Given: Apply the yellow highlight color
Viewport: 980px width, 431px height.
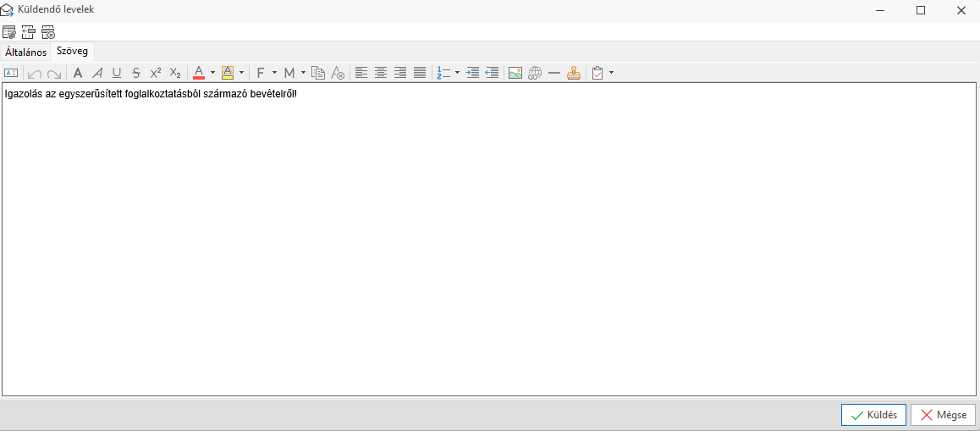Looking at the screenshot, I should click(x=228, y=73).
